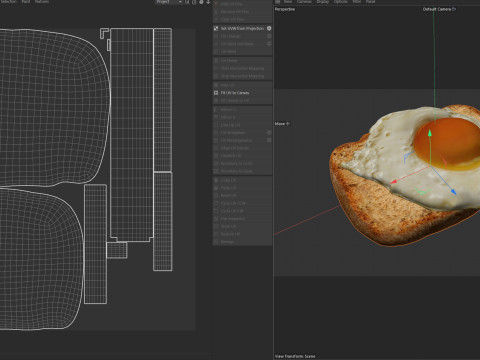
Task: Click the UV Weld command icon
Action: 216,52
